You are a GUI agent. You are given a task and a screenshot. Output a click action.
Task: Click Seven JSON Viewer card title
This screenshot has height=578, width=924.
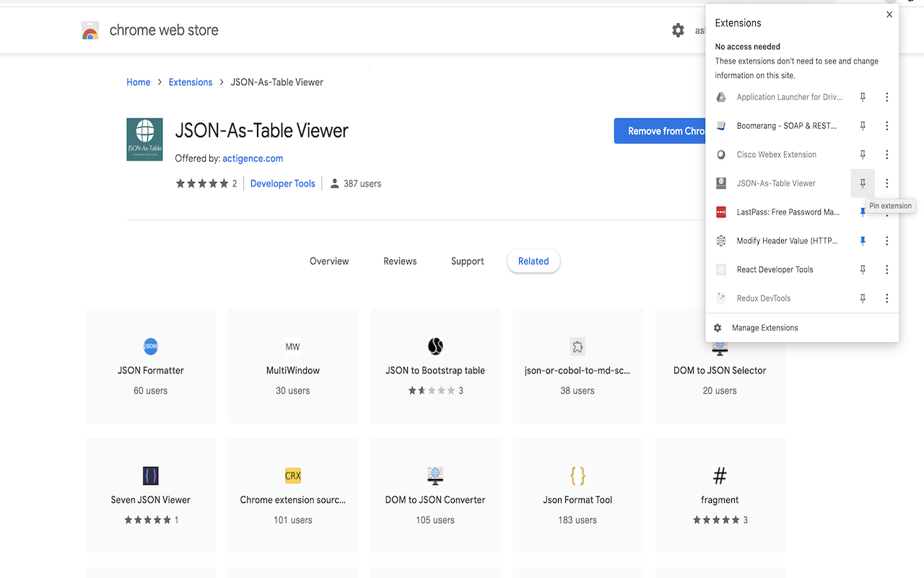[151, 500]
